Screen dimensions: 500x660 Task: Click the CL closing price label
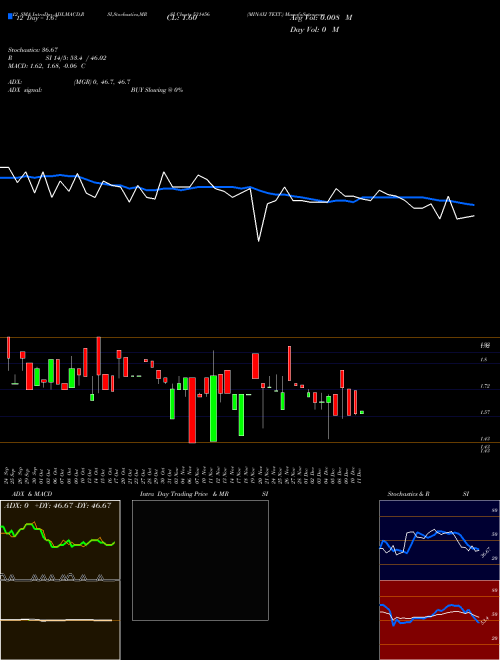click(x=182, y=18)
